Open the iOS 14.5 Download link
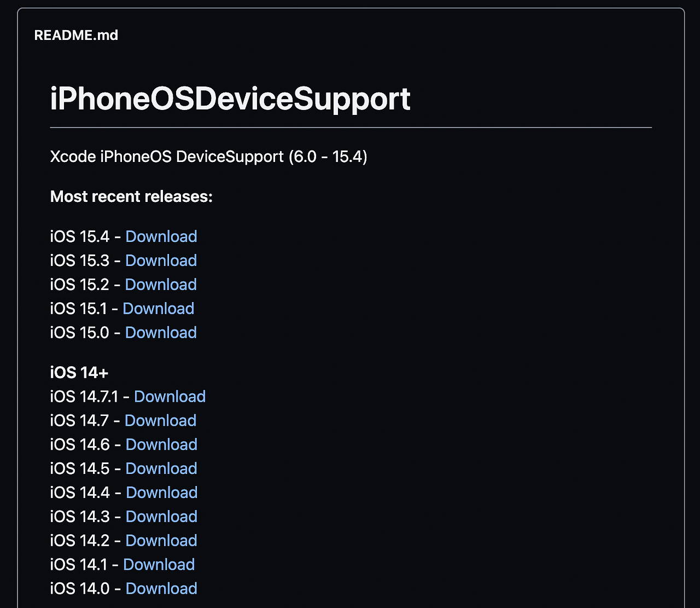Image resolution: width=700 pixels, height=608 pixels. point(161,468)
